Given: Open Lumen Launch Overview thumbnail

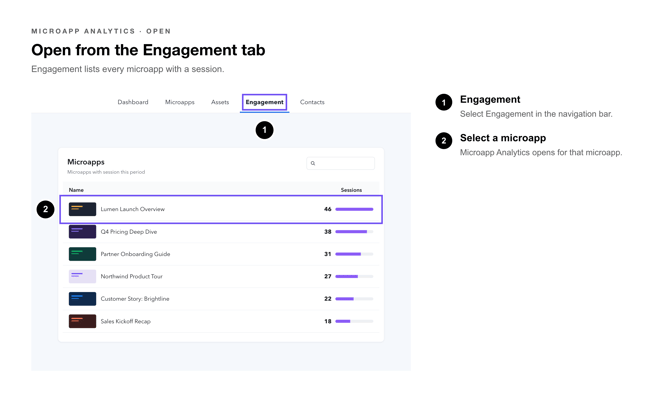Looking at the screenshot, I should point(82,209).
